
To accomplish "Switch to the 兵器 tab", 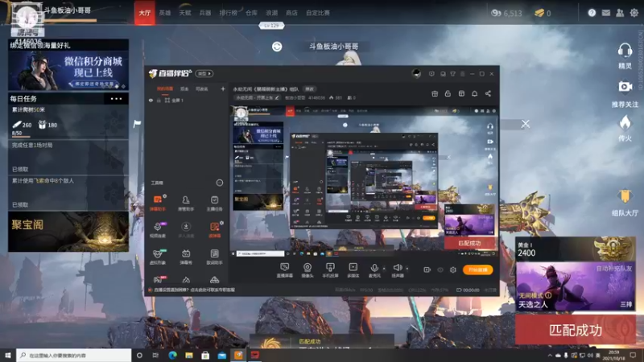I will pyautogui.click(x=205, y=13).
